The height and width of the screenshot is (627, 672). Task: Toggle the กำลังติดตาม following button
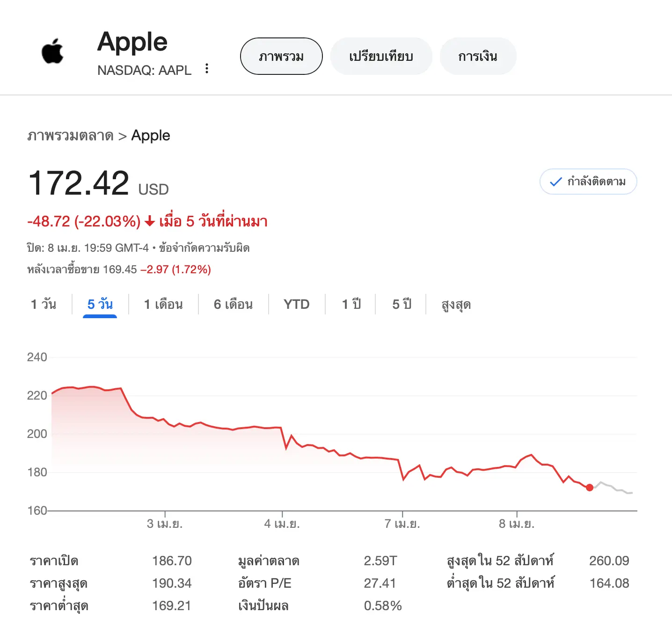[588, 182]
